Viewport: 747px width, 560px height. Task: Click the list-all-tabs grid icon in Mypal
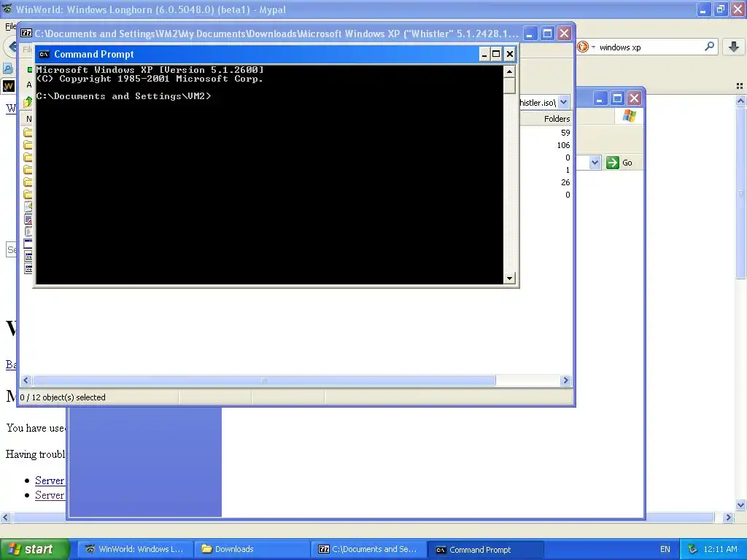pyautogui.click(x=740, y=86)
